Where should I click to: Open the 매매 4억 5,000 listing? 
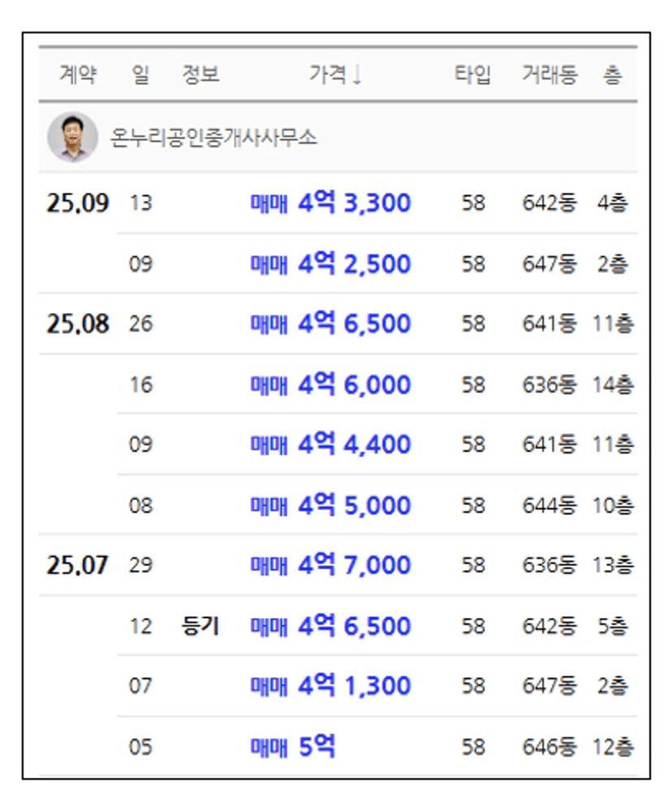tap(331, 505)
